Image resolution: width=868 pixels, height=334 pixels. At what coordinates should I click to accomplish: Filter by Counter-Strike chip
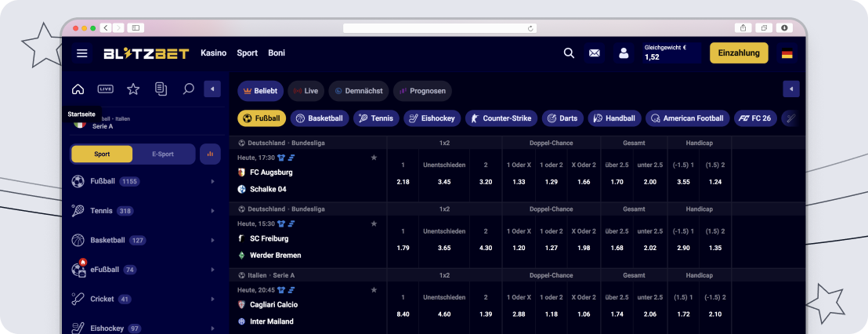tap(501, 118)
